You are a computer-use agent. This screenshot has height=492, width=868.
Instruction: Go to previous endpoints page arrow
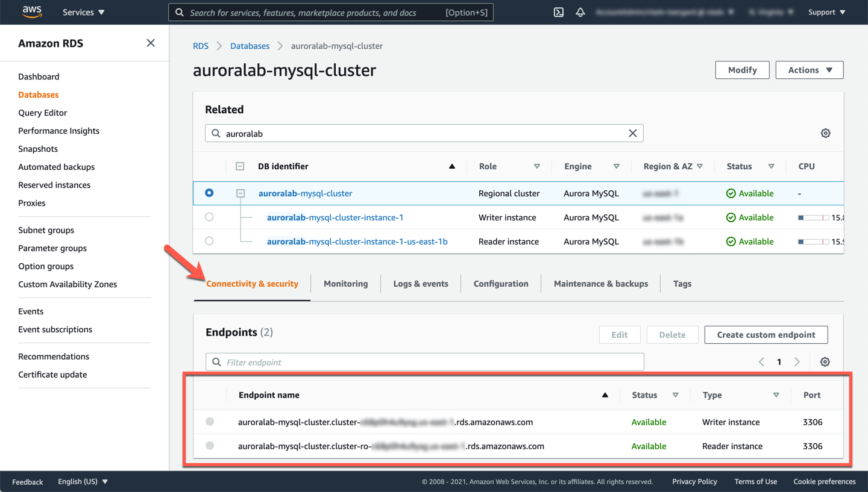pyautogui.click(x=761, y=362)
